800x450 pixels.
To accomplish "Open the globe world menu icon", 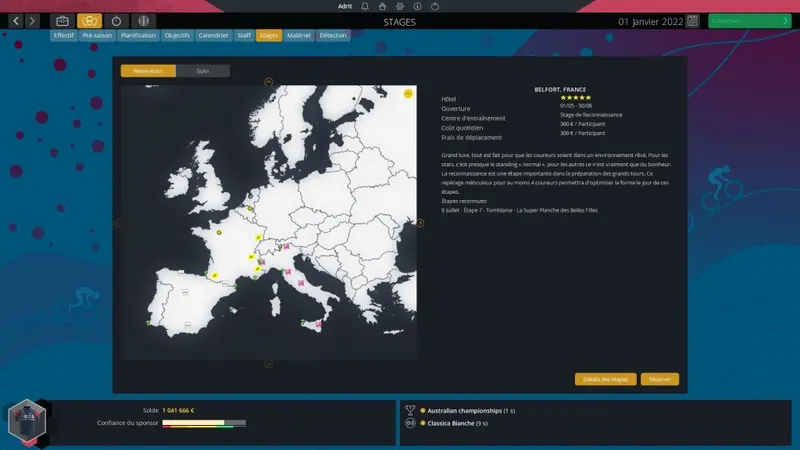I will click(x=144, y=20).
